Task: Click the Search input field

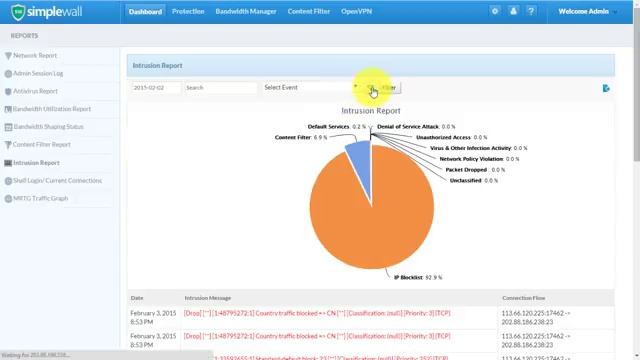Action: tap(221, 87)
